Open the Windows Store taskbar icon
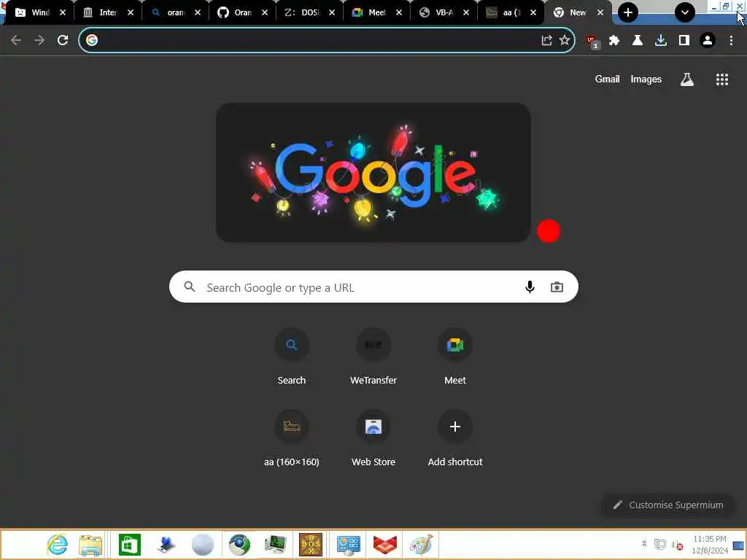This screenshot has height=560, width=747. coord(130,545)
